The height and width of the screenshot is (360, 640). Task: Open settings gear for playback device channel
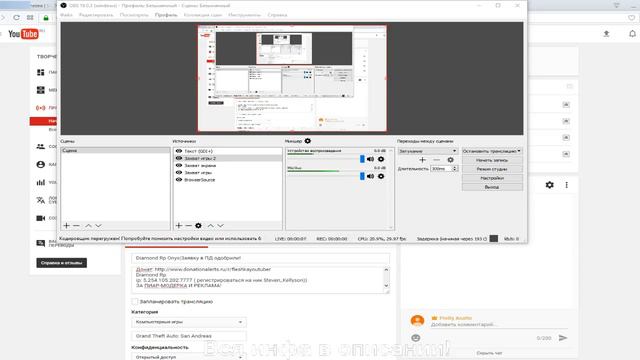coord(381,159)
